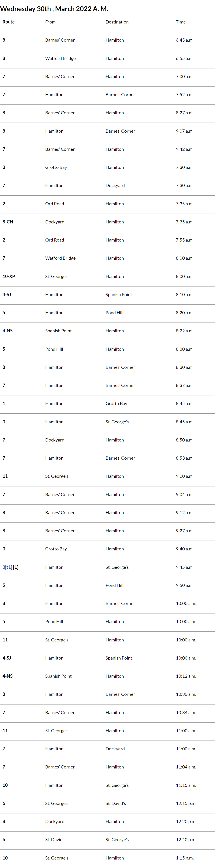Select the 6:45 a.m. time cell

click(184, 40)
